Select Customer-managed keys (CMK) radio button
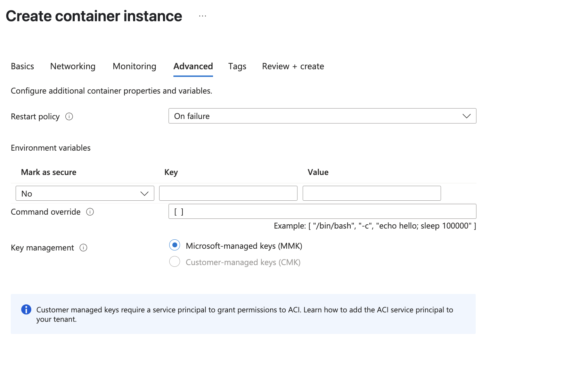588x391 pixels. tap(174, 262)
